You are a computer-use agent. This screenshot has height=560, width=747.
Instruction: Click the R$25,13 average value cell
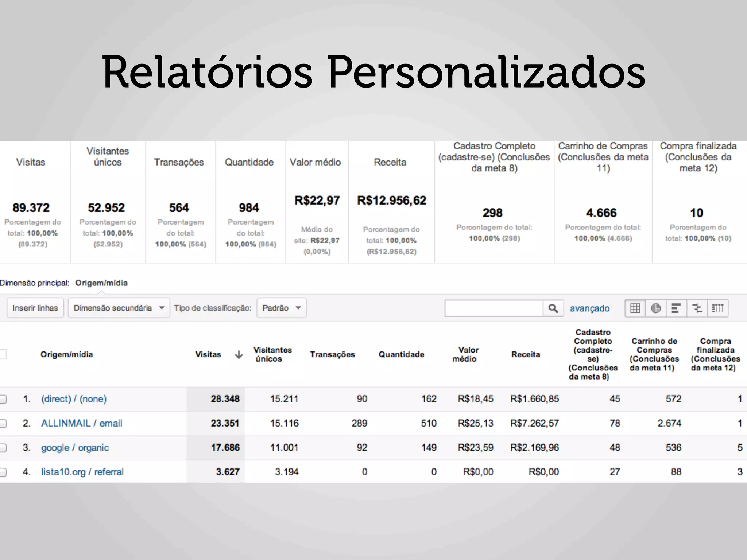[476, 423]
